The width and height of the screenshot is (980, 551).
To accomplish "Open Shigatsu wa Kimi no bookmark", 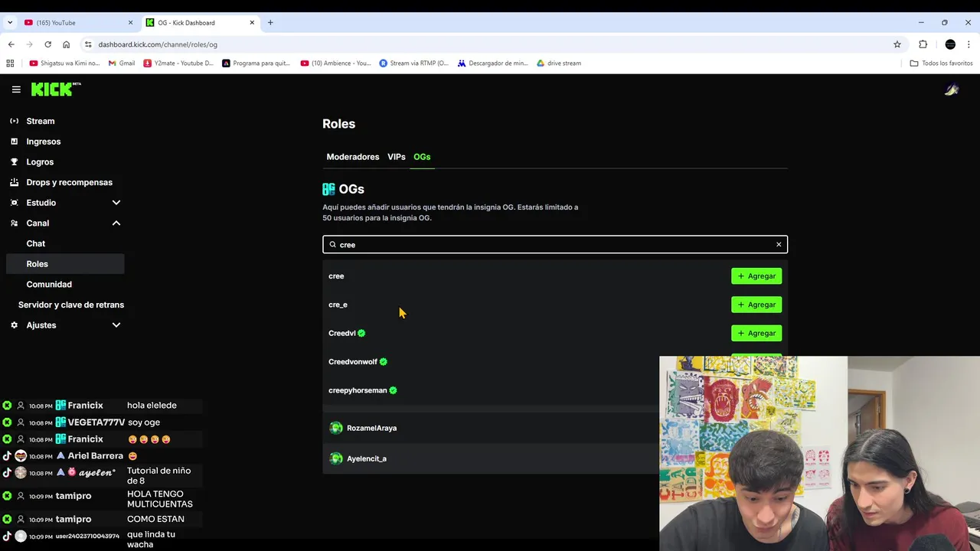I will coord(64,64).
